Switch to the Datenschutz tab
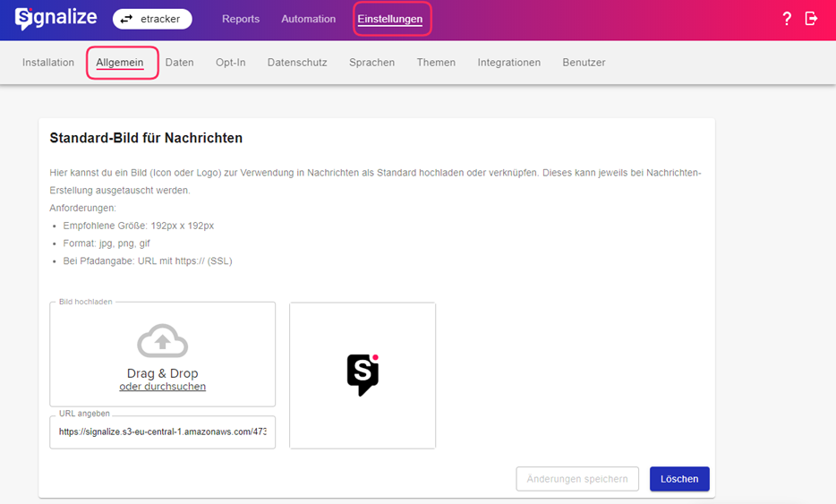The height and width of the screenshot is (504, 836). 297,63
